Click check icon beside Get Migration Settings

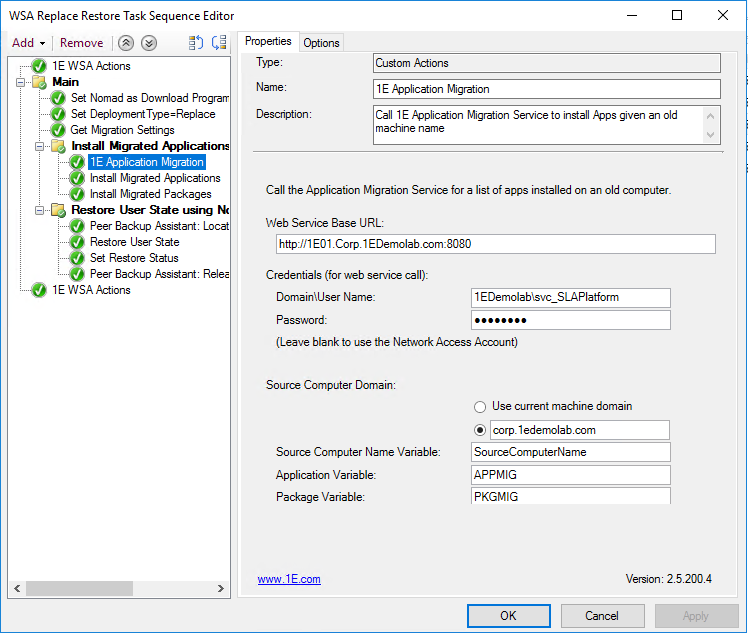[58, 130]
